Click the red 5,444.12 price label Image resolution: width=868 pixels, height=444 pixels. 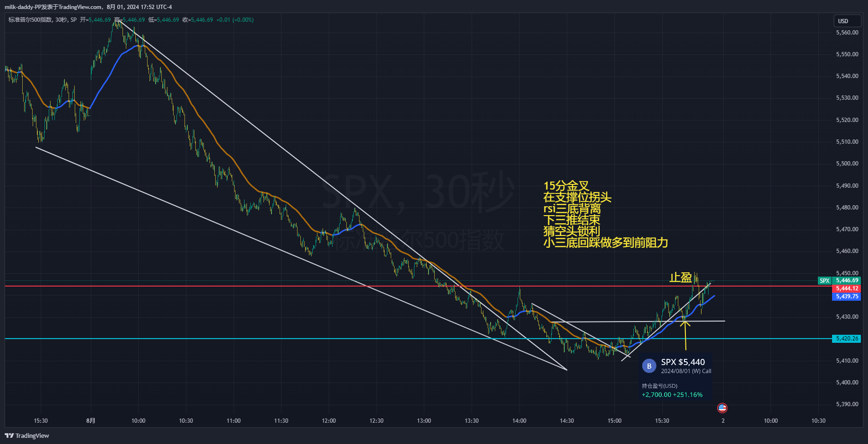pyautogui.click(x=847, y=288)
